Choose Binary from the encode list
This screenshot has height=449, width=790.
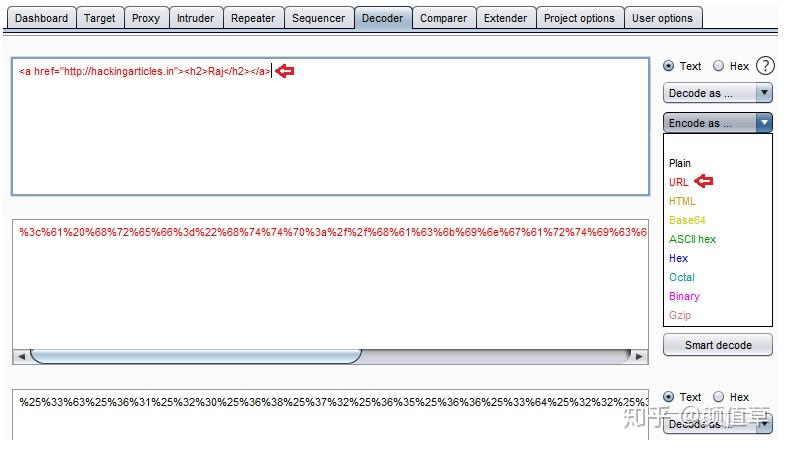pyautogui.click(x=684, y=296)
